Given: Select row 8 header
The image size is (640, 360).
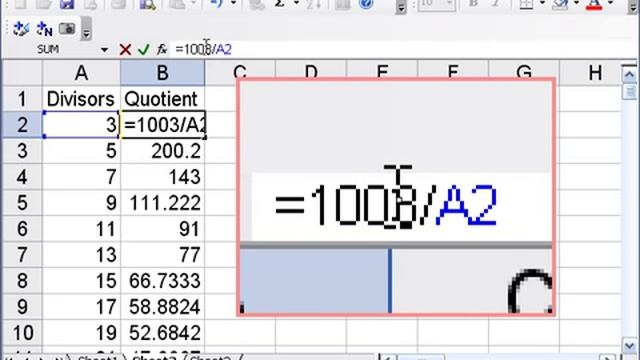Looking at the screenshot, I should pos(22,281).
